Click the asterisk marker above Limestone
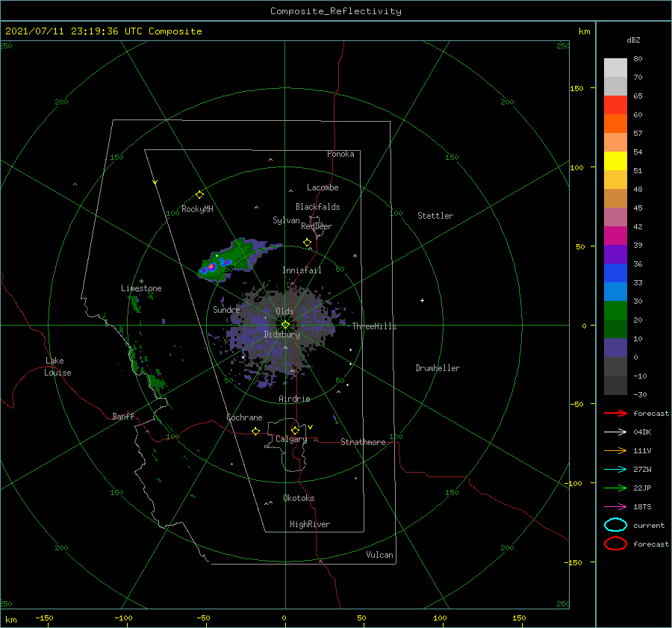 (141, 282)
